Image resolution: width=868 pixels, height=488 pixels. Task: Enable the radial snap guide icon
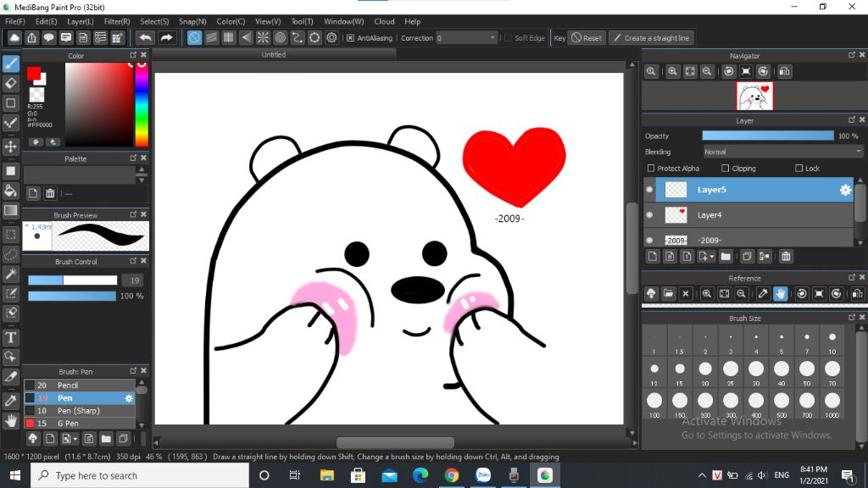pyautogui.click(x=263, y=38)
